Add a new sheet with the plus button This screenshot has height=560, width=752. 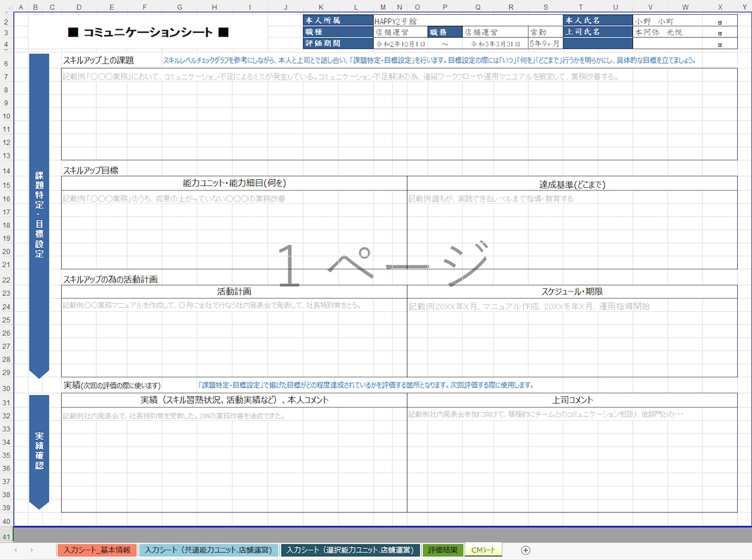point(525,550)
